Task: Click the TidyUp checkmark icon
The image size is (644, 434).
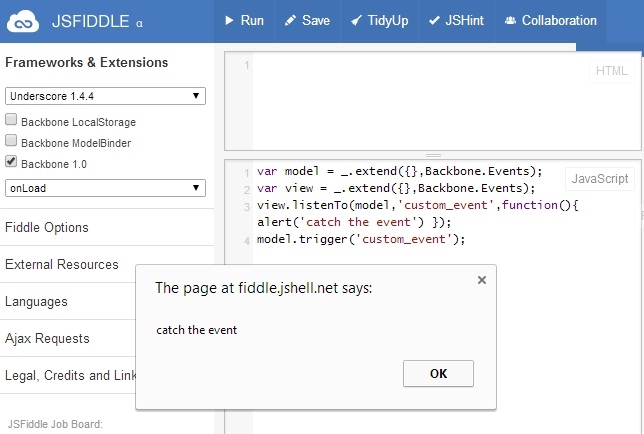Action: [357, 20]
